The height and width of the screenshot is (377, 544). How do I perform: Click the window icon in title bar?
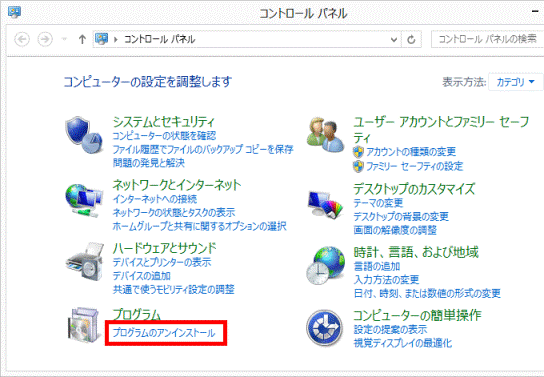click(15, 12)
